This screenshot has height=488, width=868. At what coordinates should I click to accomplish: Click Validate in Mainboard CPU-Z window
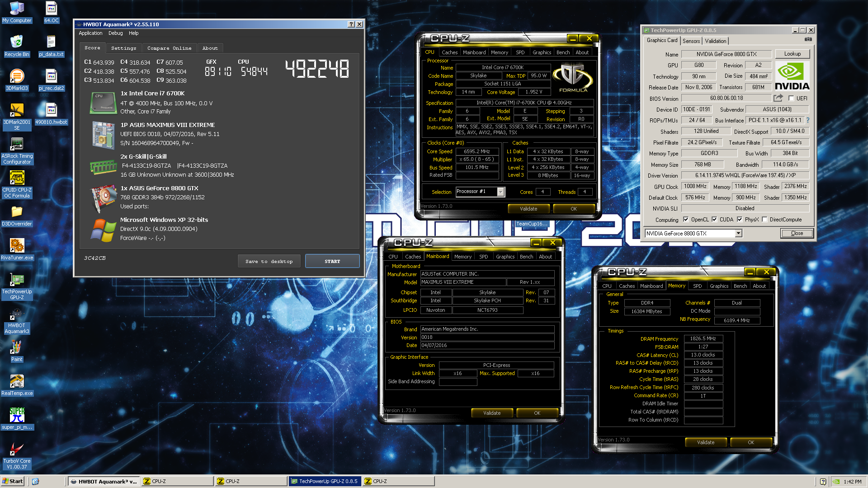click(492, 413)
